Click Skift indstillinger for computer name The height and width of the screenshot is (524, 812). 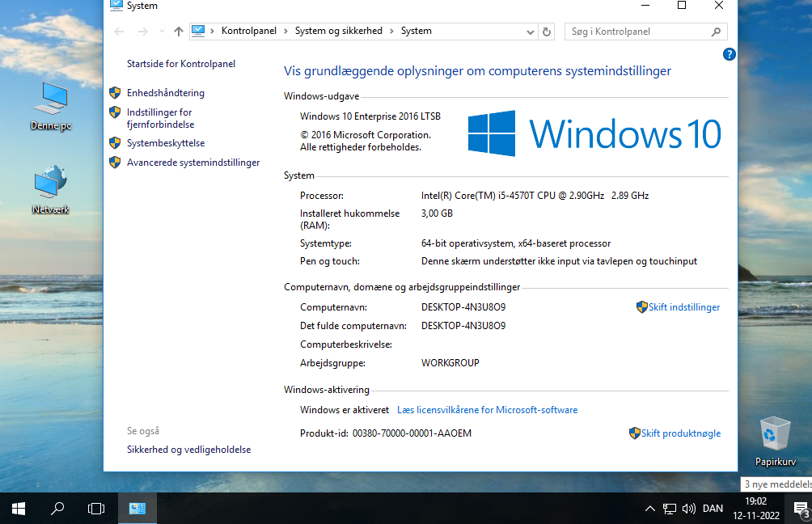pyautogui.click(x=684, y=307)
